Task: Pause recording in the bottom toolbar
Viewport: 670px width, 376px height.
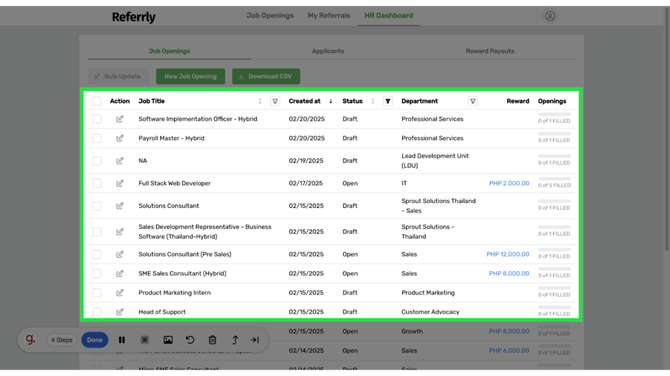Action: pos(122,340)
